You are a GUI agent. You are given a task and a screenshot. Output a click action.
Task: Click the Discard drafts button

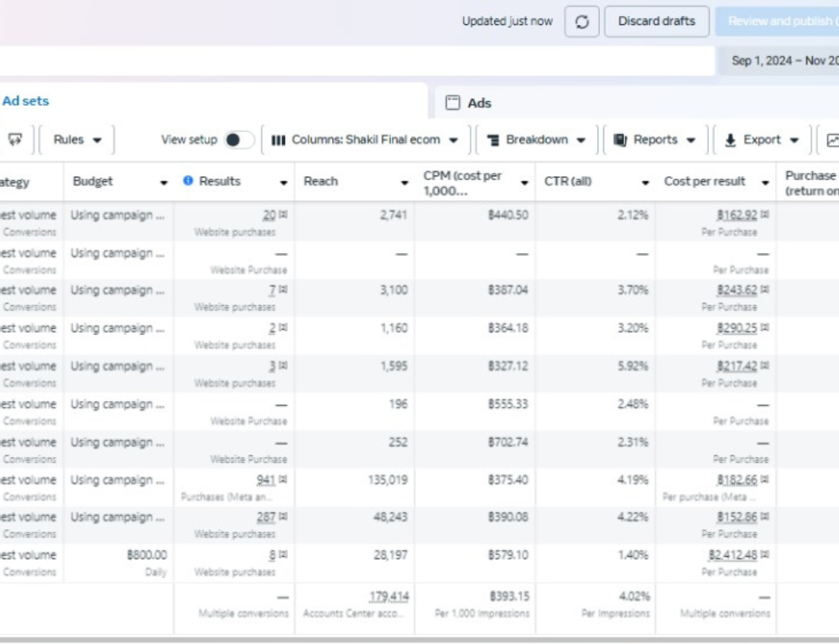pyautogui.click(x=656, y=22)
